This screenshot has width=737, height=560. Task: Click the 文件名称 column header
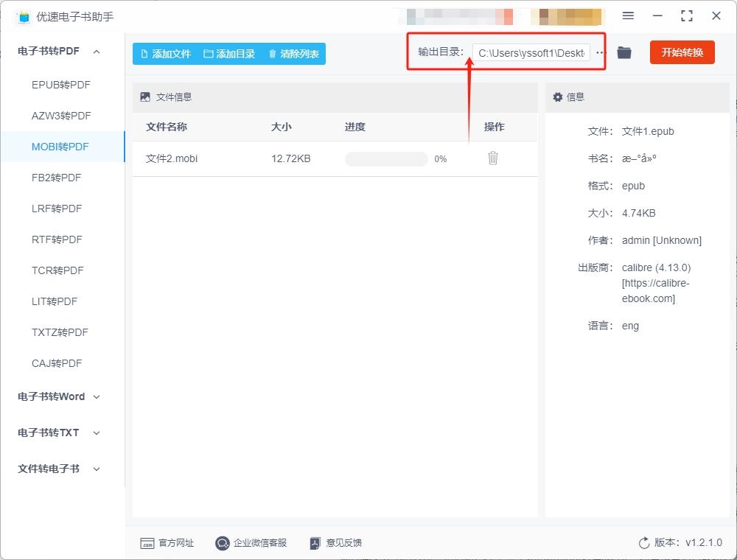[167, 127]
